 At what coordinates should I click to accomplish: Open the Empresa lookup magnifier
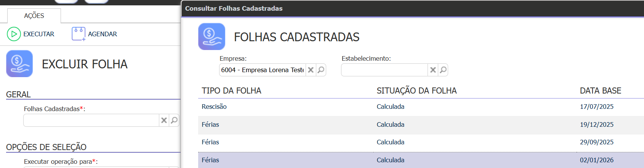click(321, 70)
